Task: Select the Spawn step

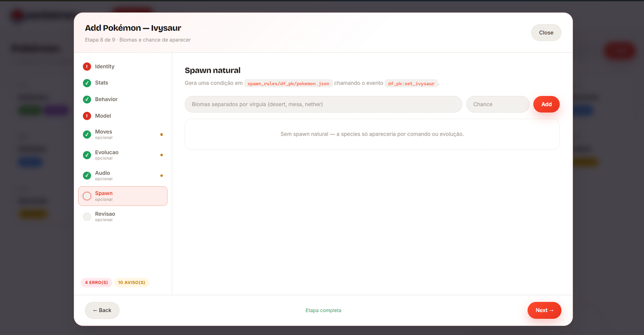Action: (x=123, y=196)
